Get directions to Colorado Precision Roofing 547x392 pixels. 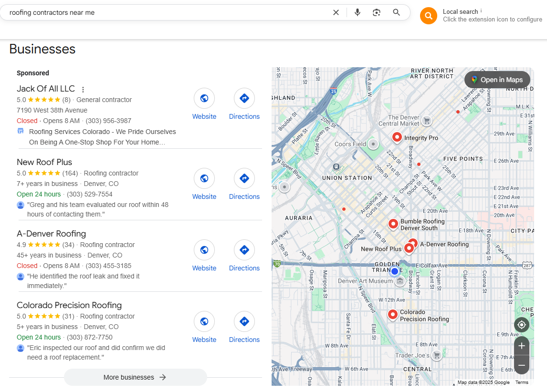pyautogui.click(x=244, y=321)
